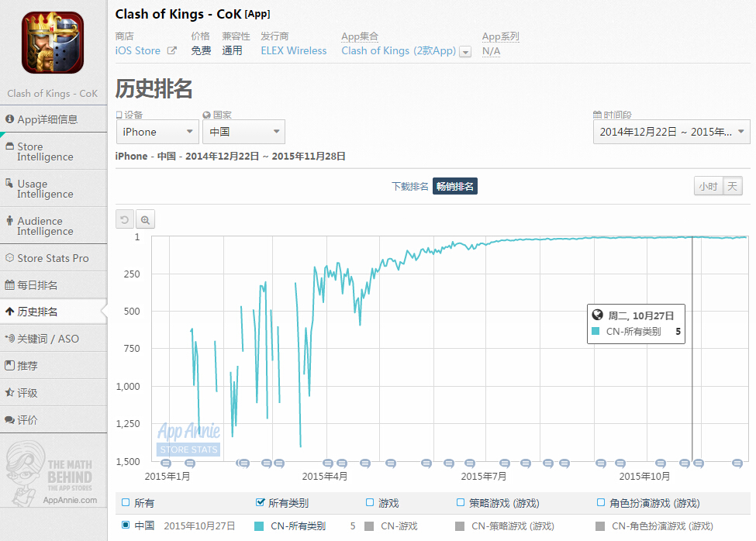Open Store Stats Pro menu item
This screenshot has width=756, height=541.
click(x=54, y=258)
